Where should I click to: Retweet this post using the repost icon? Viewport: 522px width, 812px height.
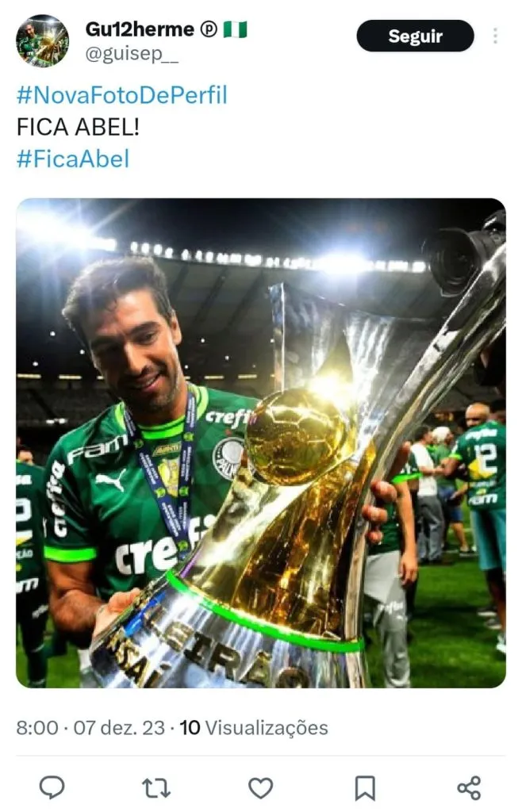pyautogui.click(x=156, y=787)
